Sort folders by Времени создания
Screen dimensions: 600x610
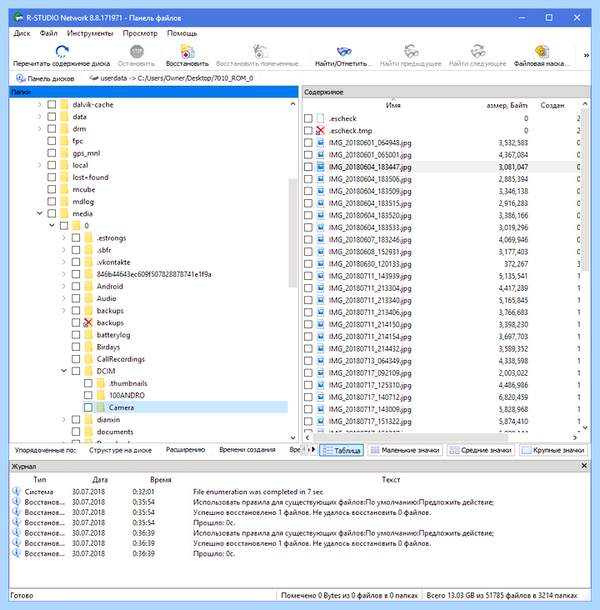(247, 450)
